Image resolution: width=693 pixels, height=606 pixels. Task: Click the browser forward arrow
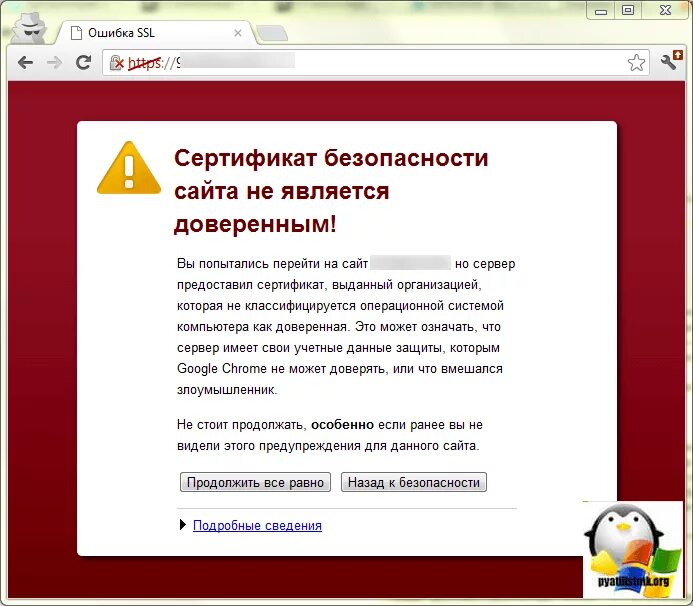coord(54,63)
